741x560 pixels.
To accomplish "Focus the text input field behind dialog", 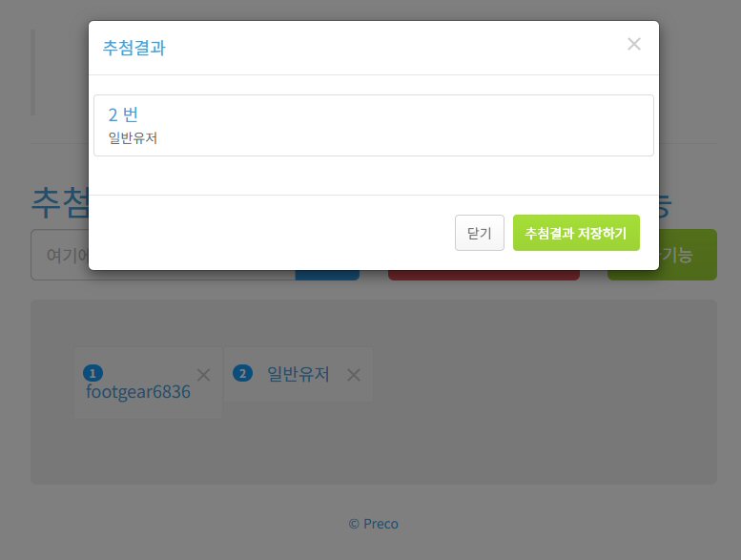I will pyautogui.click(x=59, y=255).
